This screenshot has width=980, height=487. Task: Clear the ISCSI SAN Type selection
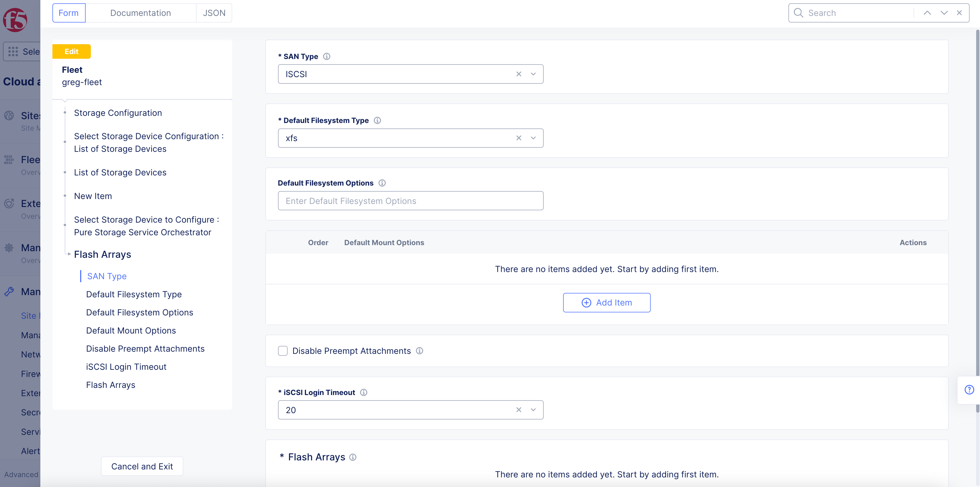click(x=518, y=74)
